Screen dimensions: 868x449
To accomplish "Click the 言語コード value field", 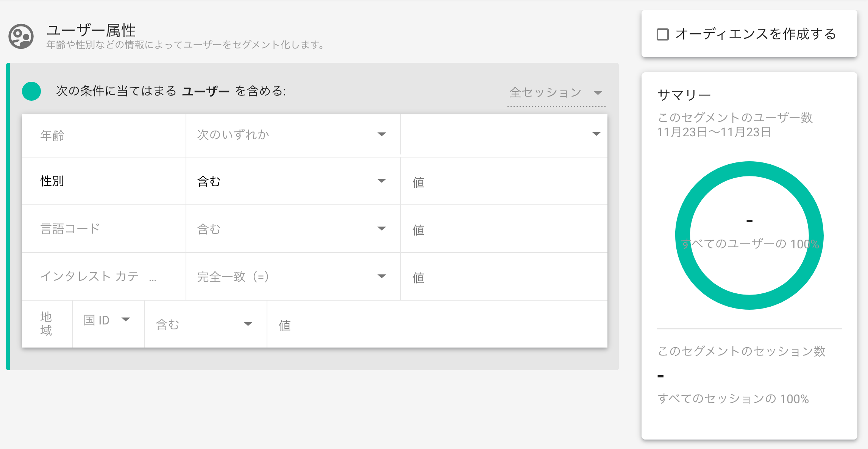I will (x=504, y=230).
